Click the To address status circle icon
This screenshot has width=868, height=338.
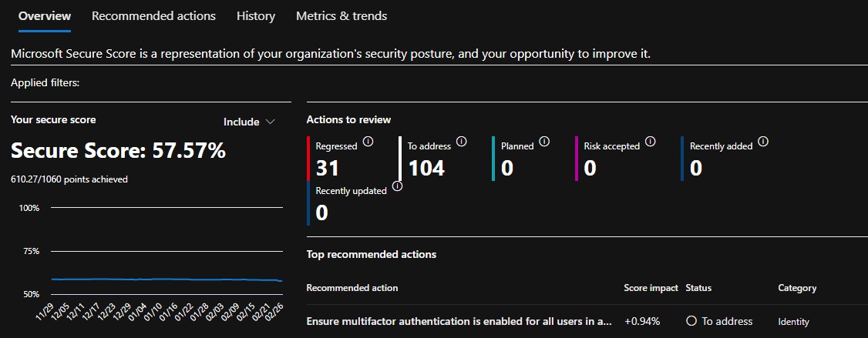(690, 321)
